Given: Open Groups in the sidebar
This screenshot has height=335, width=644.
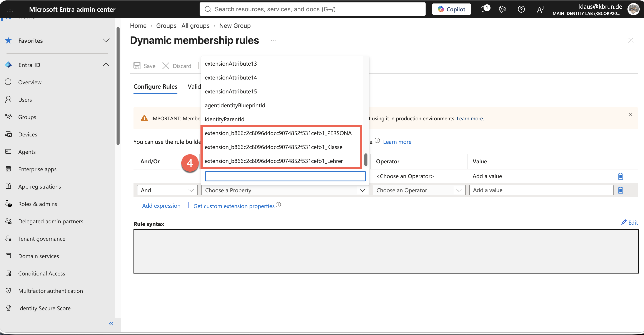Looking at the screenshot, I should (27, 117).
